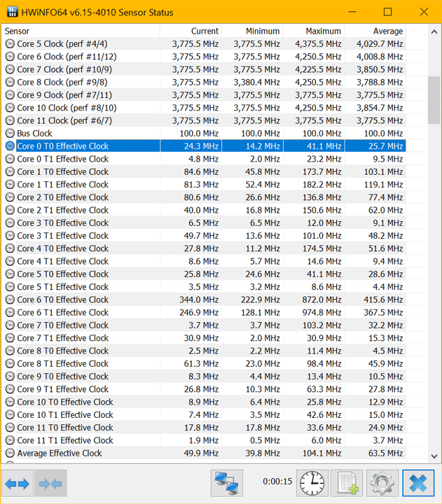Select the Core 7 T1 Effective Clock row
This screenshot has height=504, width=442.
[204, 338]
